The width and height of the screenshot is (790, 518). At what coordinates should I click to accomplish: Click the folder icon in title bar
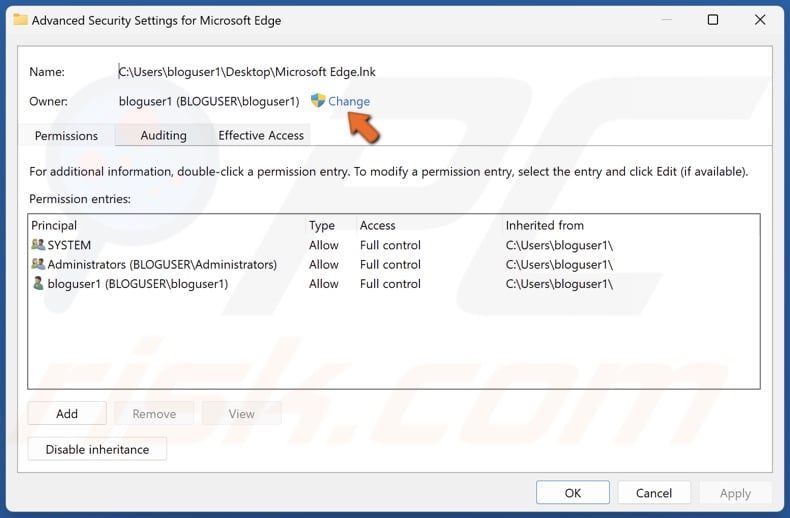pyautogui.click(x=20, y=20)
